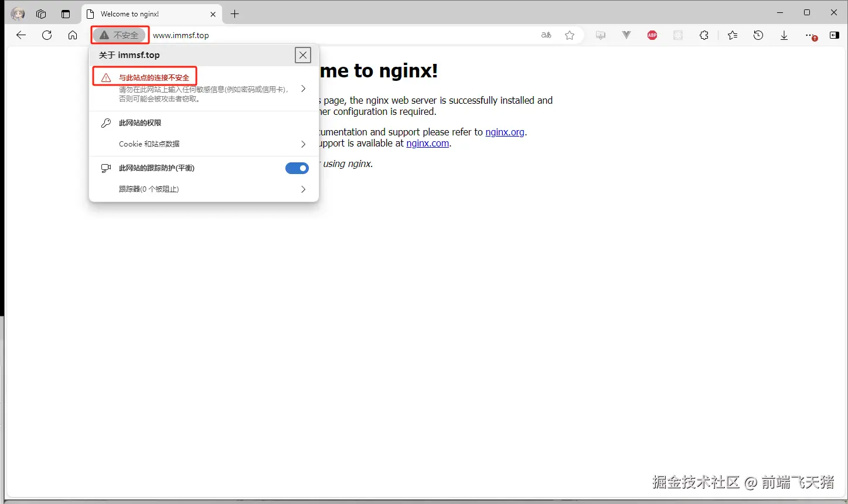Click the page heading ending 'to nginx!'
This screenshot has height=504, width=848.
click(379, 71)
